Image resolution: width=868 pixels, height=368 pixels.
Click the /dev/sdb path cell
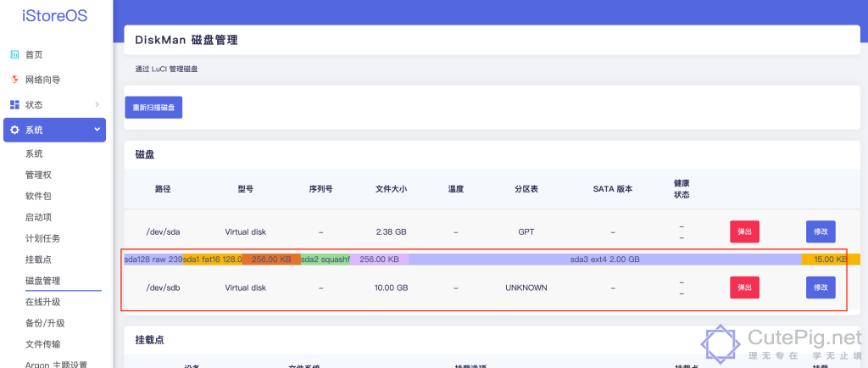pos(163,287)
